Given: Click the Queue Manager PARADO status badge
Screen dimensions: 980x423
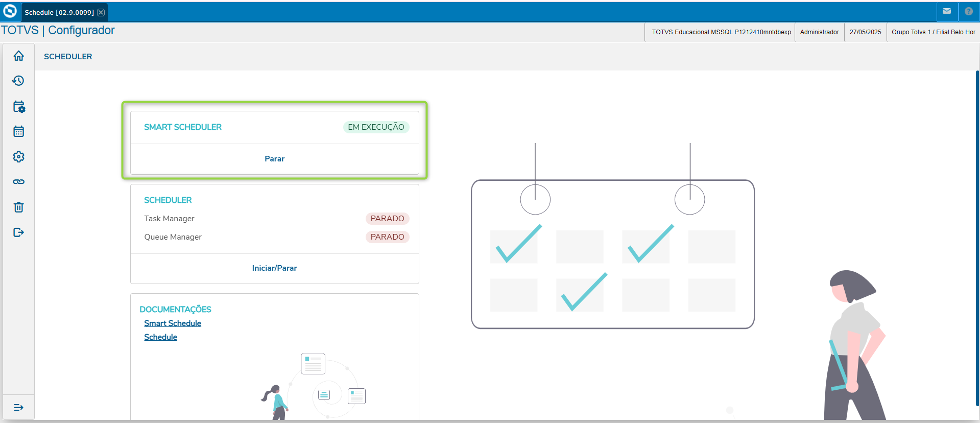Looking at the screenshot, I should 387,237.
